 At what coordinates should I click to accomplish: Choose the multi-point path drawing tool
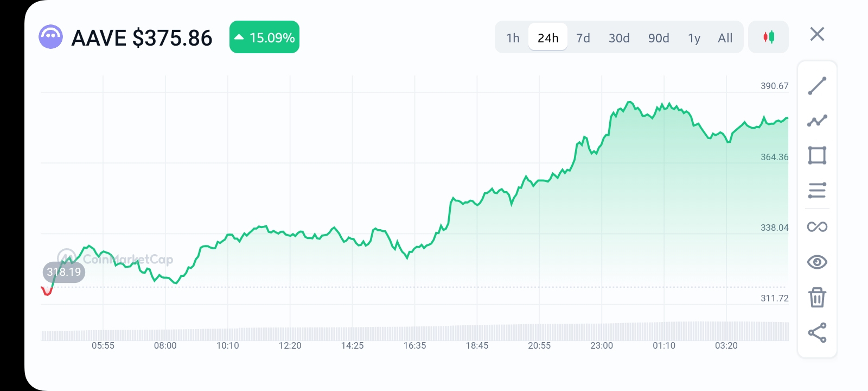coord(817,121)
